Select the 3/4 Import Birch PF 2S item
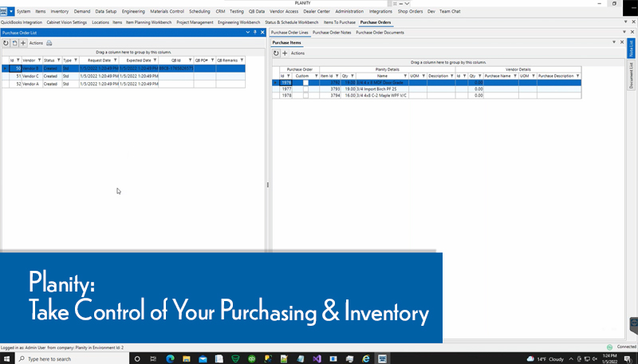The width and height of the screenshot is (638, 364). point(427,89)
